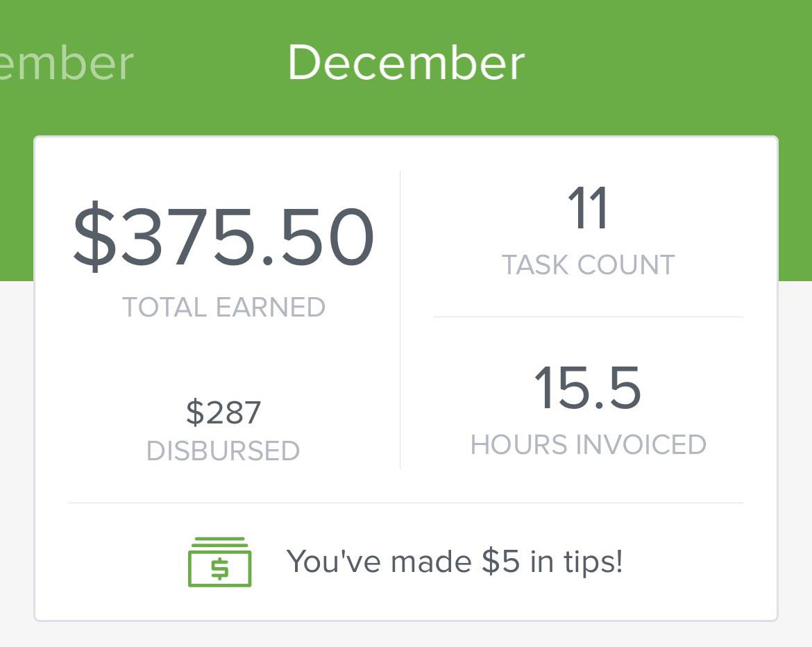View the task count number 11
The height and width of the screenshot is (647, 812).
tap(588, 208)
